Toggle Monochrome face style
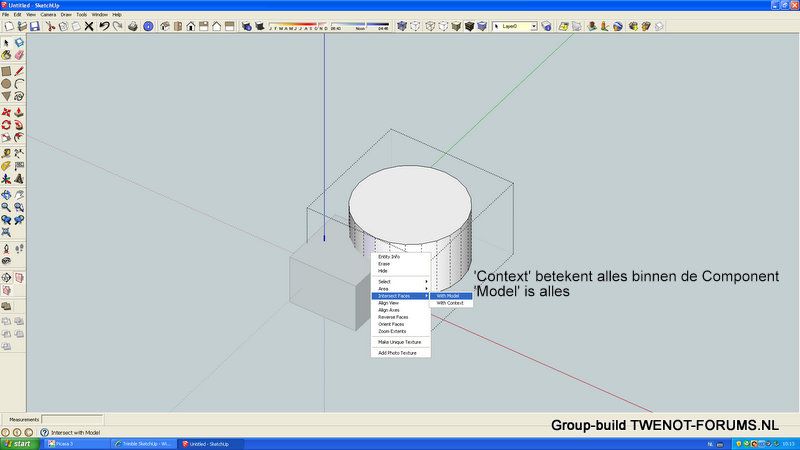Viewport: 800px width, 450px height. click(482, 26)
